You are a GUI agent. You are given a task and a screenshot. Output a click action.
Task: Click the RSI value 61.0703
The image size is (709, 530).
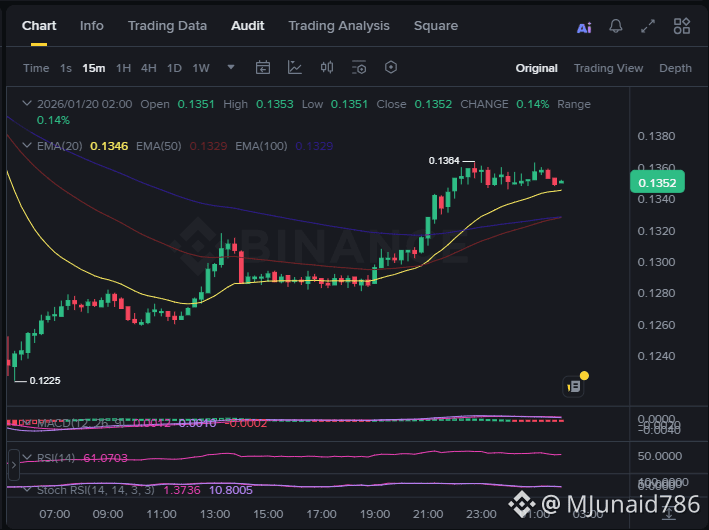[x=105, y=458]
